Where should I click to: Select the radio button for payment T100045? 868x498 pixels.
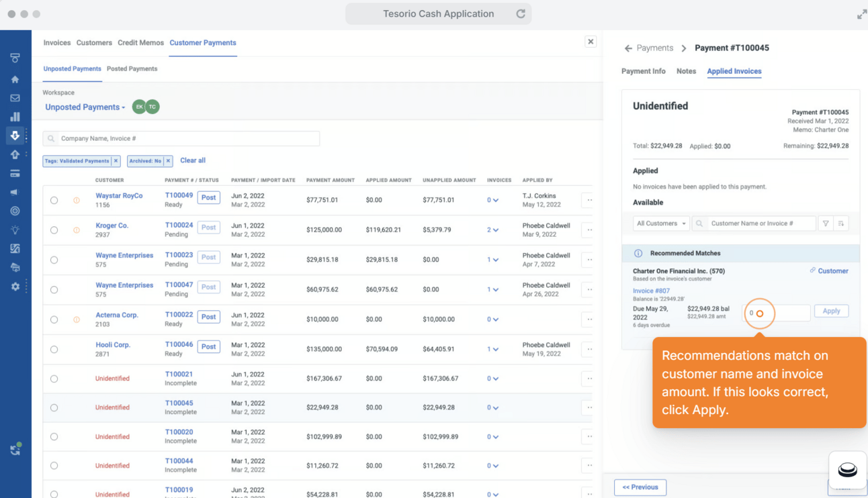pyautogui.click(x=54, y=407)
